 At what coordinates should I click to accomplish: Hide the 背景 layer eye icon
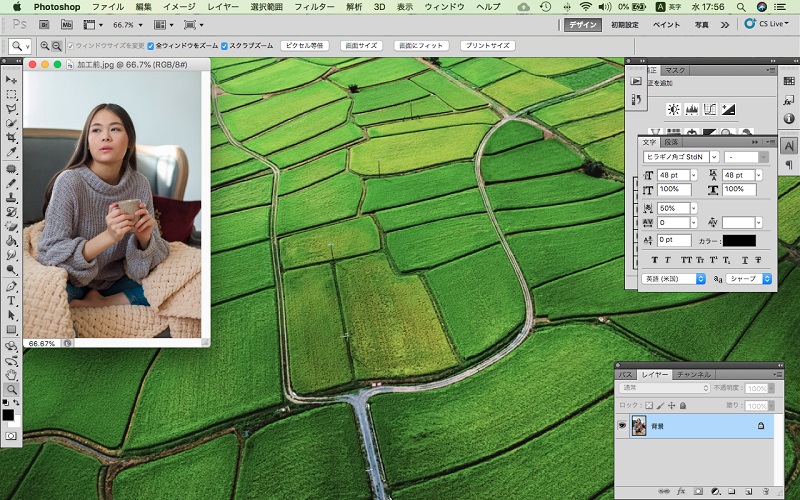[x=622, y=426]
